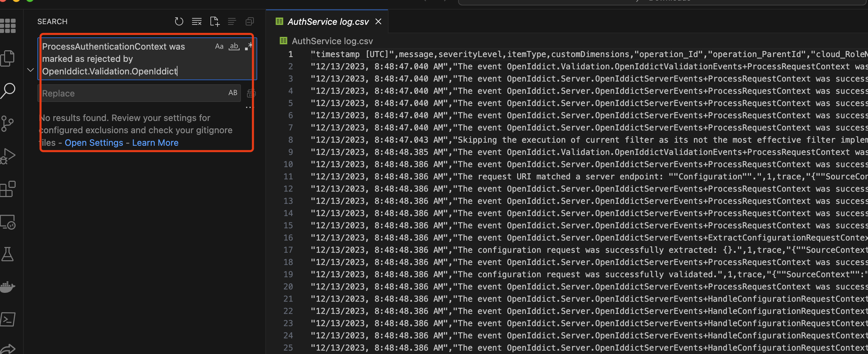Click the Learn More link
The width and height of the screenshot is (868, 354).
155,143
